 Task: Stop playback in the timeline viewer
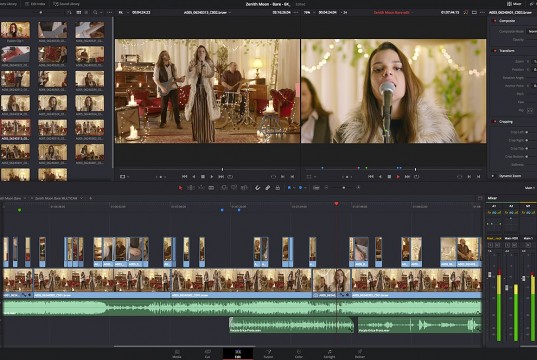coord(389,177)
